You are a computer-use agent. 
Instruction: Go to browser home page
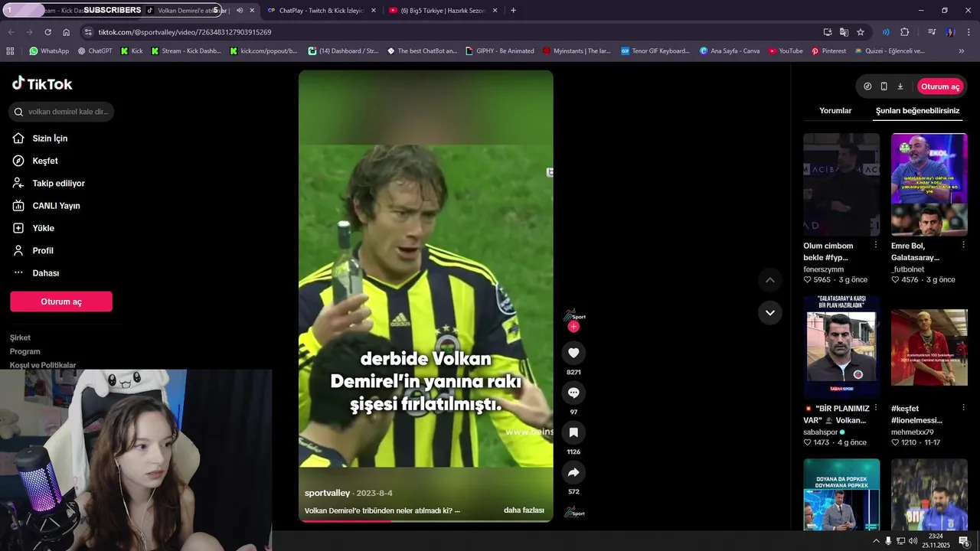(x=66, y=32)
